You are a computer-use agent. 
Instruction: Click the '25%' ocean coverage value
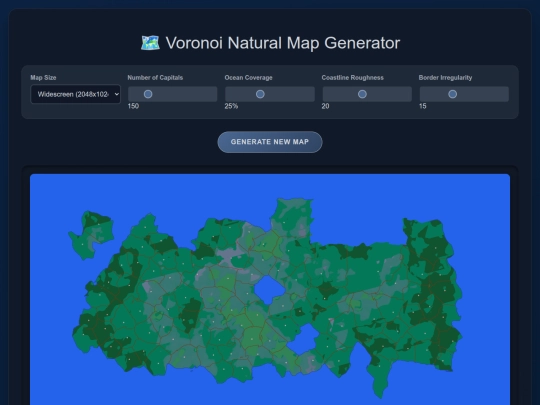coord(231,106)
